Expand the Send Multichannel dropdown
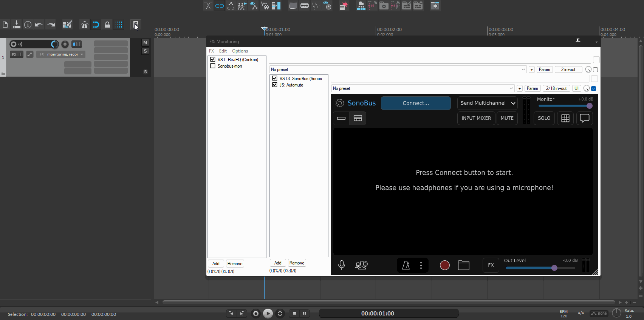Screen dimensions: 644x320 click(487, 103)
